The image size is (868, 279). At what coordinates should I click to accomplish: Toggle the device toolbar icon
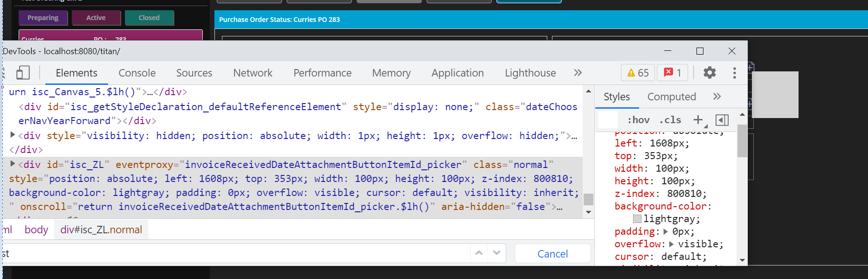click(x=23, y=73)
